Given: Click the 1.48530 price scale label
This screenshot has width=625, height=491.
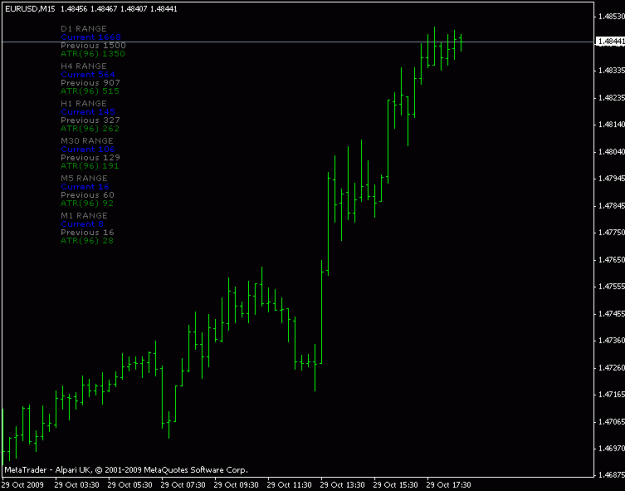Looking at the screenshot, I should coord(611,16).
